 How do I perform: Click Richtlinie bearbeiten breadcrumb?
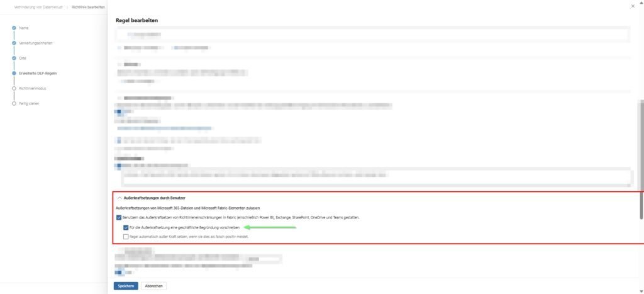[88, 7]
